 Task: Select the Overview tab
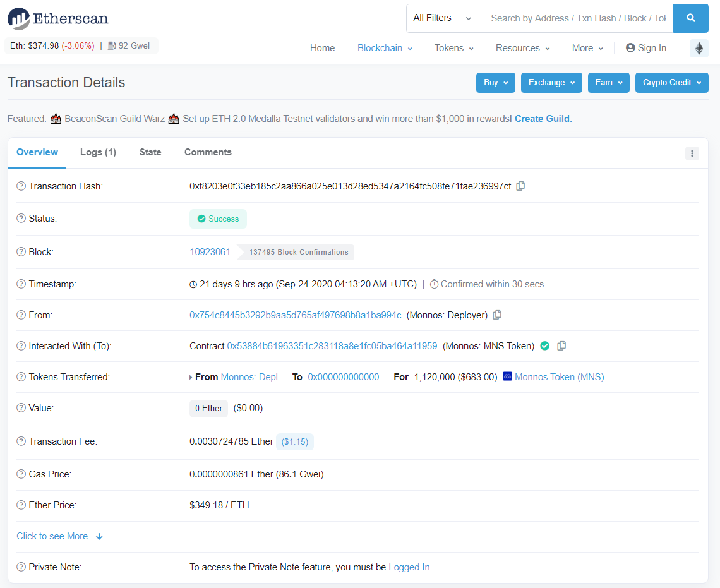[37, 152]
